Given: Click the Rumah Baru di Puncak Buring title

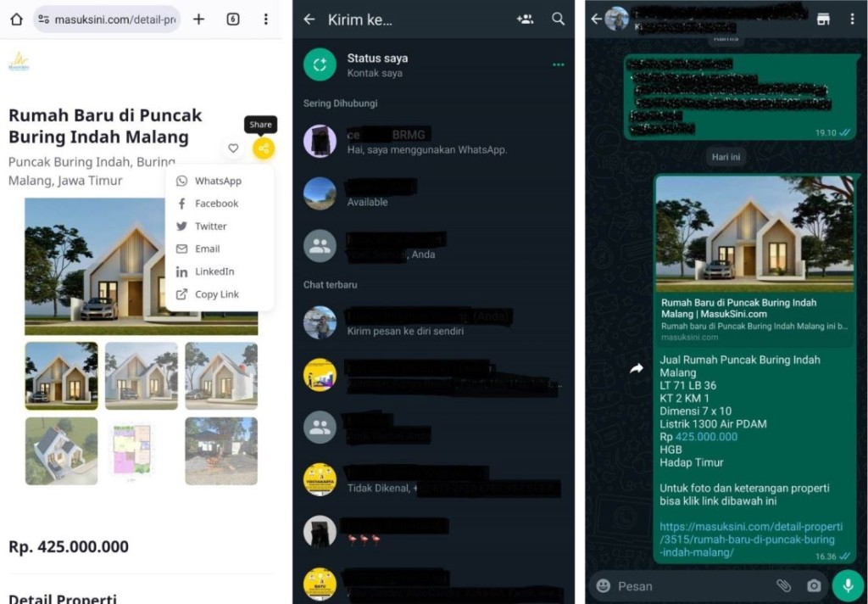Looking at the screenshot, I should click(x=105, y=126).
